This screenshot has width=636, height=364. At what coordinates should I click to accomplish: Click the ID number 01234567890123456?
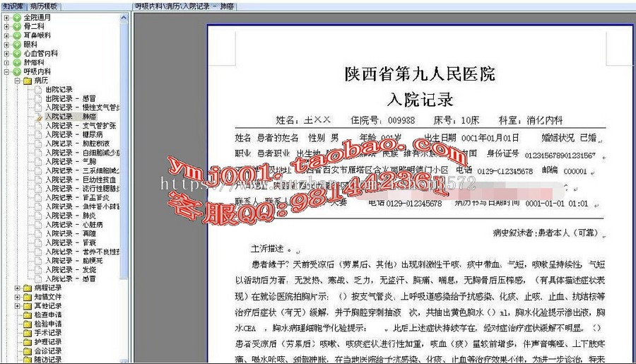click(560, 155)
